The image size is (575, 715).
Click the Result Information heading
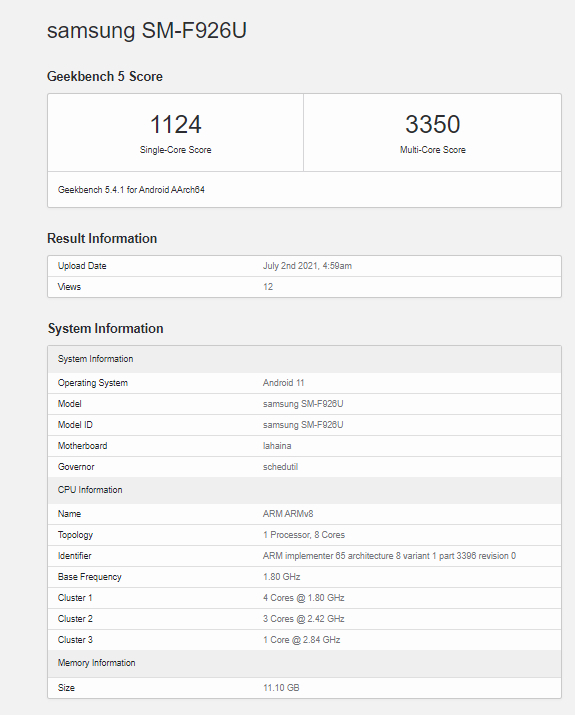coord(102,238)
